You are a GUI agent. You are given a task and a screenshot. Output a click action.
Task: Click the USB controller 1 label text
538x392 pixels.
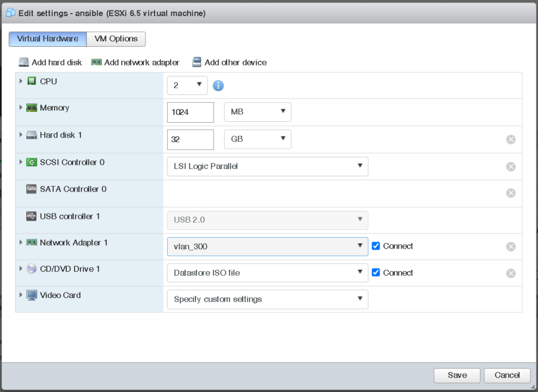coord(70,216)
